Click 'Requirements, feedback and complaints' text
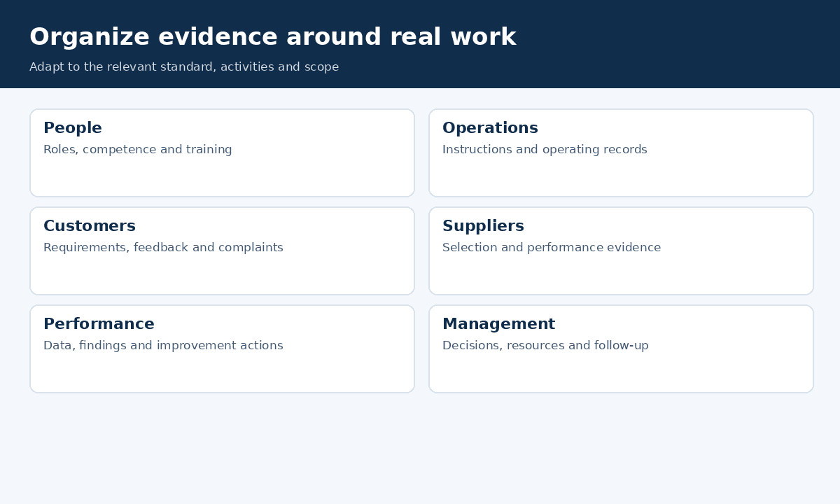840x504 pixels. (163, 248)
